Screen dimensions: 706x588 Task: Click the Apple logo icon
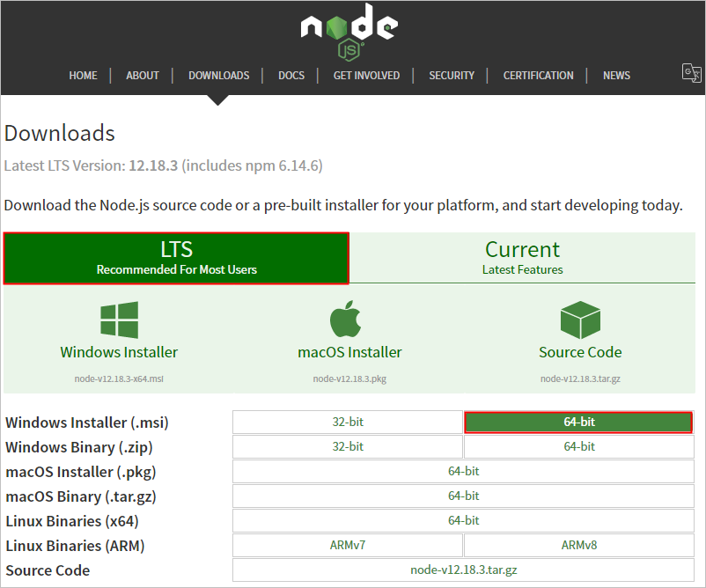(x=345, y=319)
